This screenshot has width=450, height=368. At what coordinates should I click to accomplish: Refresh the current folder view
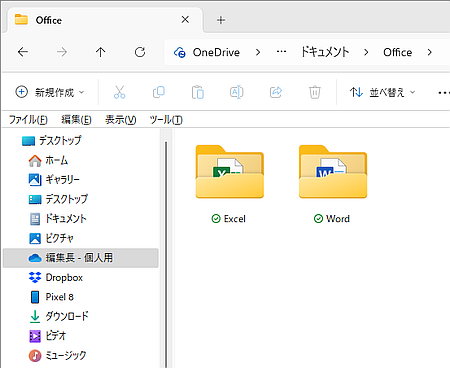coord(140,52)
